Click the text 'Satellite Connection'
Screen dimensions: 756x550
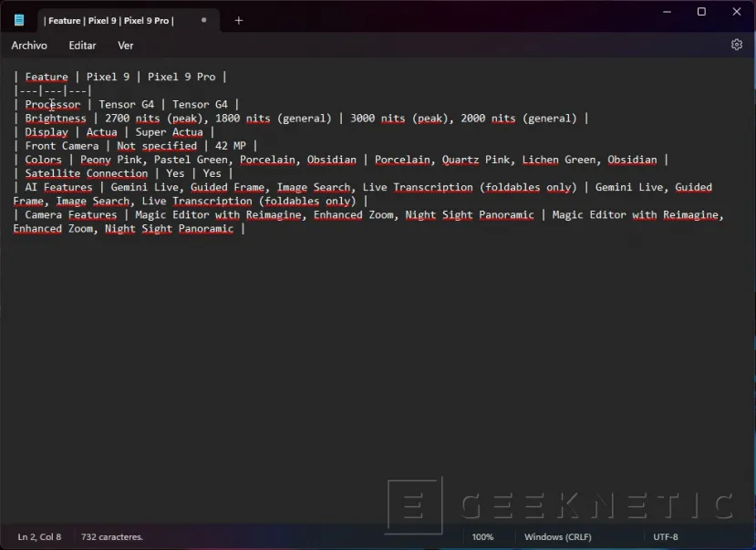tap(87, 173)
